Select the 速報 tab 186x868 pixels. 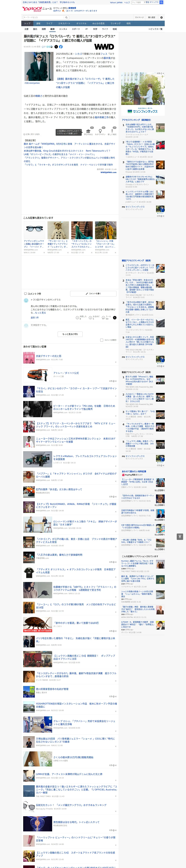click(38, 24)
